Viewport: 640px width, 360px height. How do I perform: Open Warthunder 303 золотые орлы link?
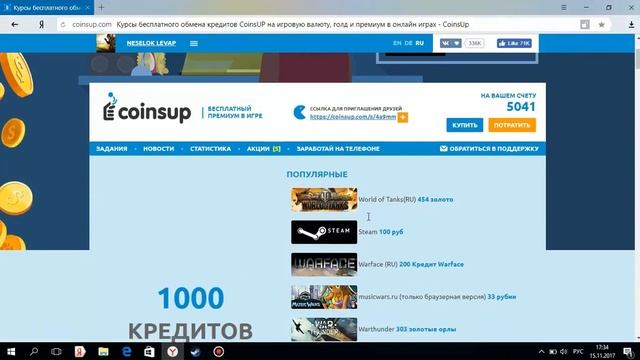pyautogui.click(x=407, y=329)
